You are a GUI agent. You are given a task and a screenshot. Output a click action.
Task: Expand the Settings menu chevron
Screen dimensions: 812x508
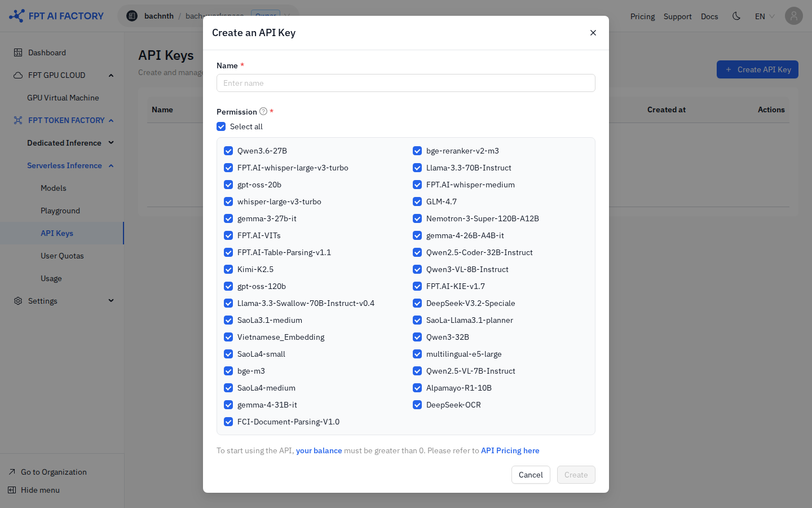(x=111, y=301)
